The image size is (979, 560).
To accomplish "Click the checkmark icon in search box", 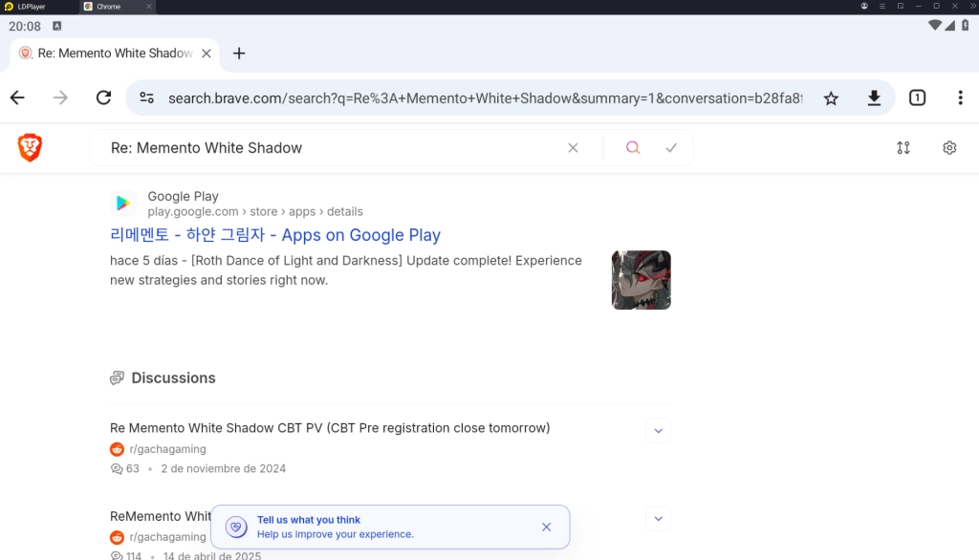I will coord(671,148).
